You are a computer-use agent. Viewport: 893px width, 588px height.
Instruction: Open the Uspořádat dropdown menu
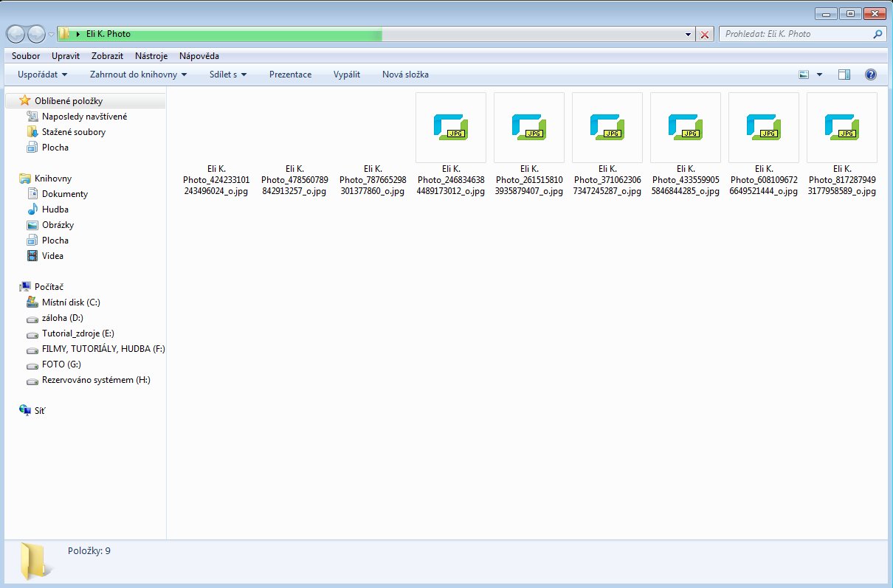click(x=42, y=75)
